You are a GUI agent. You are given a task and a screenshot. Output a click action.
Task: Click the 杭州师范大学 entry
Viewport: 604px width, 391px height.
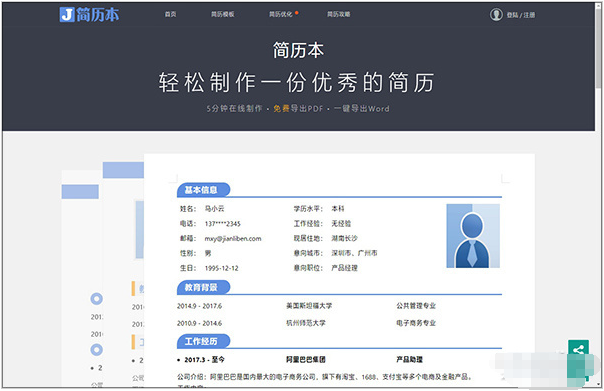(x=305, y=323)
